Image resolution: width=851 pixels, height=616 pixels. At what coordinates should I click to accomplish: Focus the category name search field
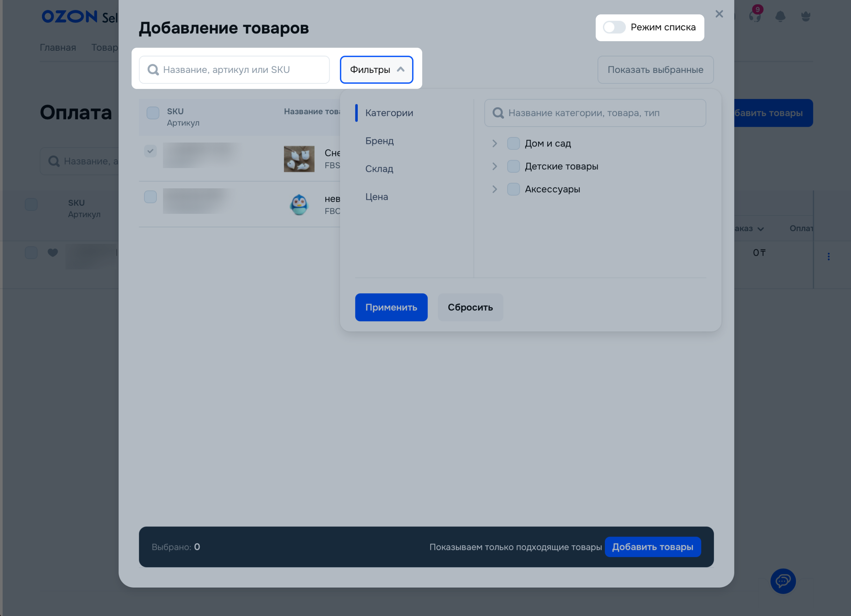click(x=600, y=113)
